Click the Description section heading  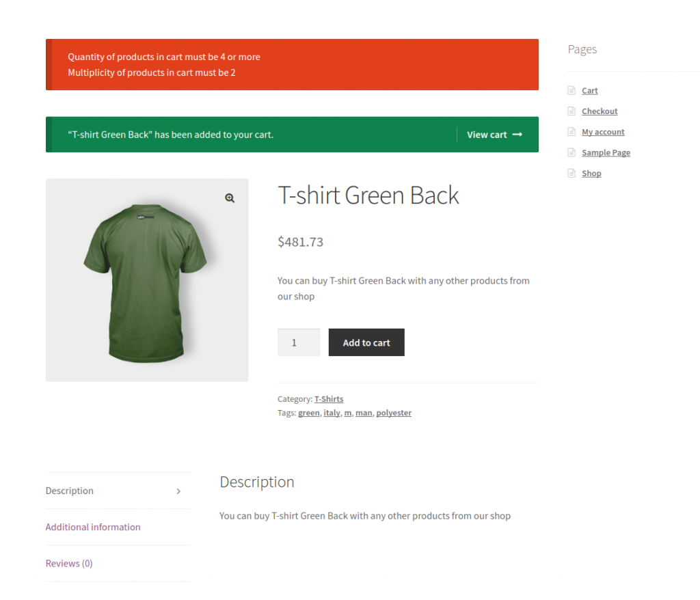257,482
